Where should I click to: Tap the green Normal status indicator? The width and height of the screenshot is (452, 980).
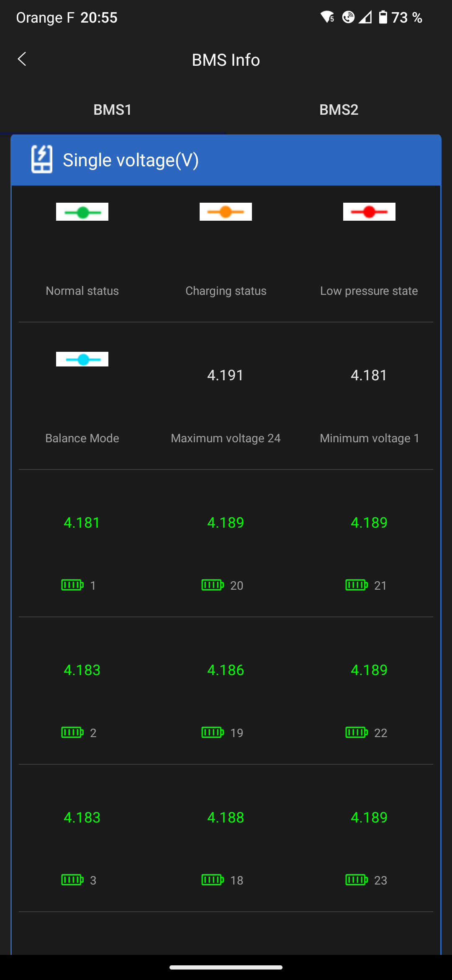coord(82,212)
